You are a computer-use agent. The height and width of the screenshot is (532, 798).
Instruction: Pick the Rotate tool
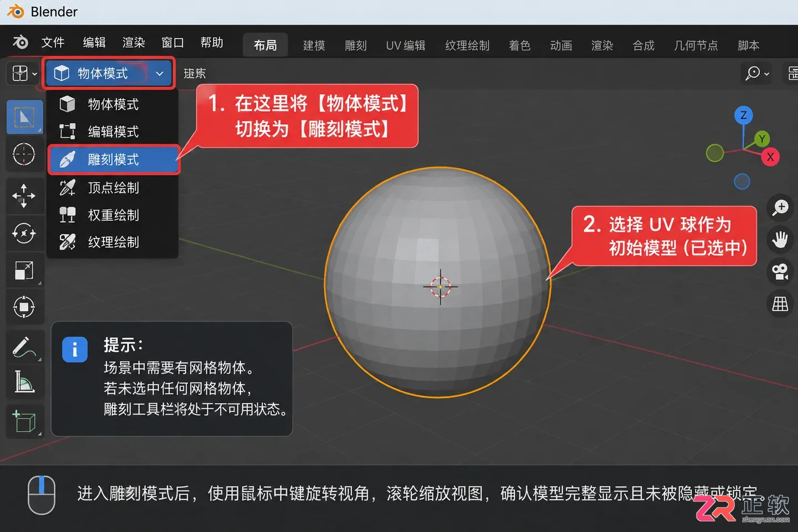pyautogui.click(x=24, y=233)
